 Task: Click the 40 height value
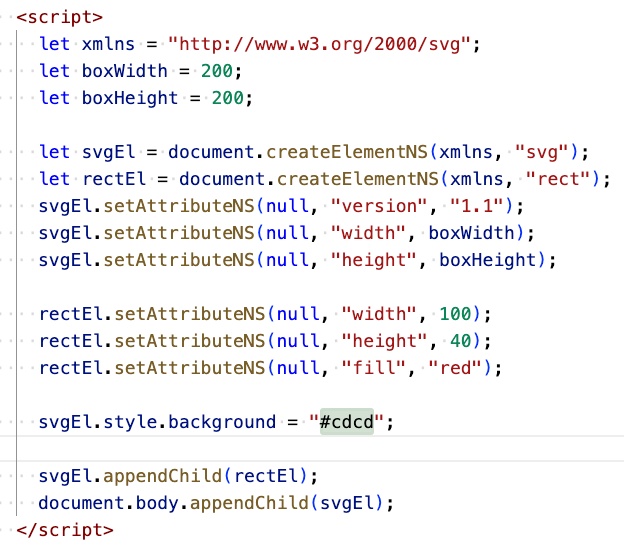(x=460, y=341)
